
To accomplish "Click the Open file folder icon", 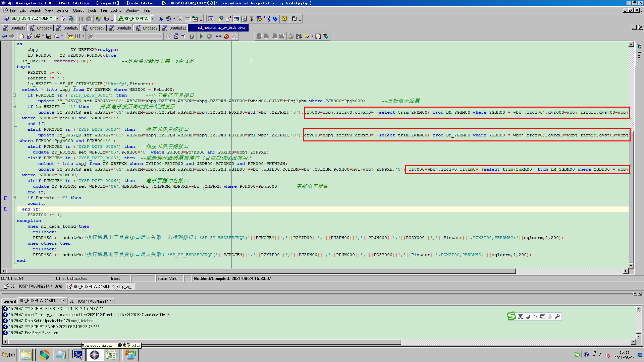I will pos(37,36).
